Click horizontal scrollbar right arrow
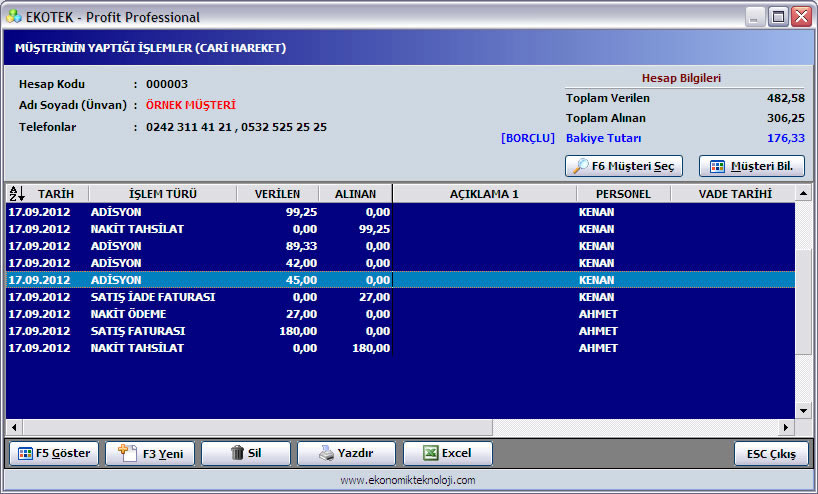 786,428
